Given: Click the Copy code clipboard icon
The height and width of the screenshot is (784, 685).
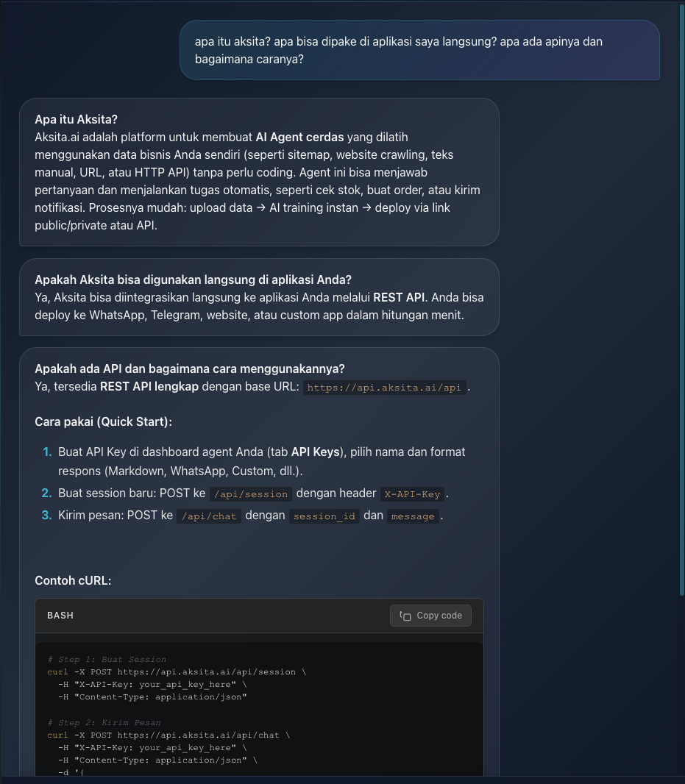Looking at the screenshot, I should coord(406,616).
